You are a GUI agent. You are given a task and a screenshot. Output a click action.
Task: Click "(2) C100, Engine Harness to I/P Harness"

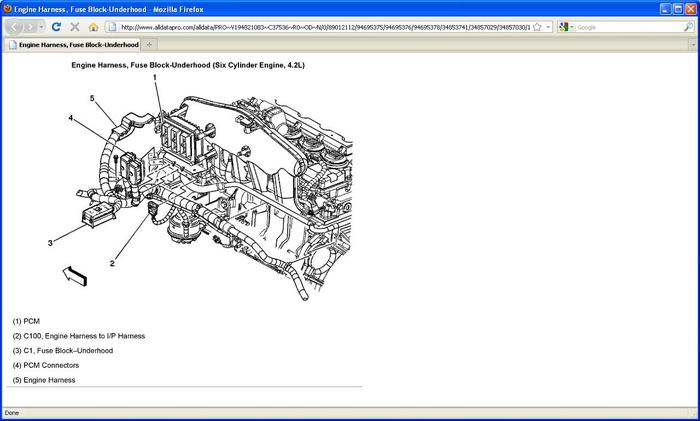pyautogui.click(x=79, y=336)
